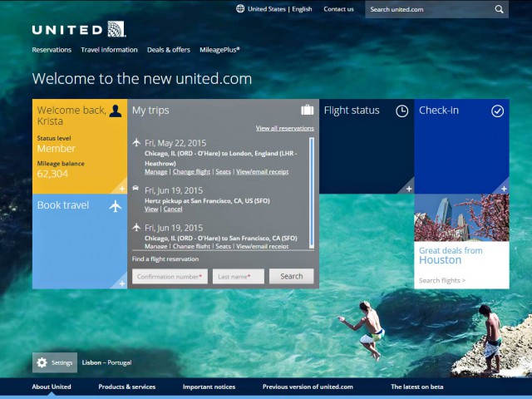Click the Houston deals photo thumbnail
Screen dimensions: 532x399
(x=461, y=218)
